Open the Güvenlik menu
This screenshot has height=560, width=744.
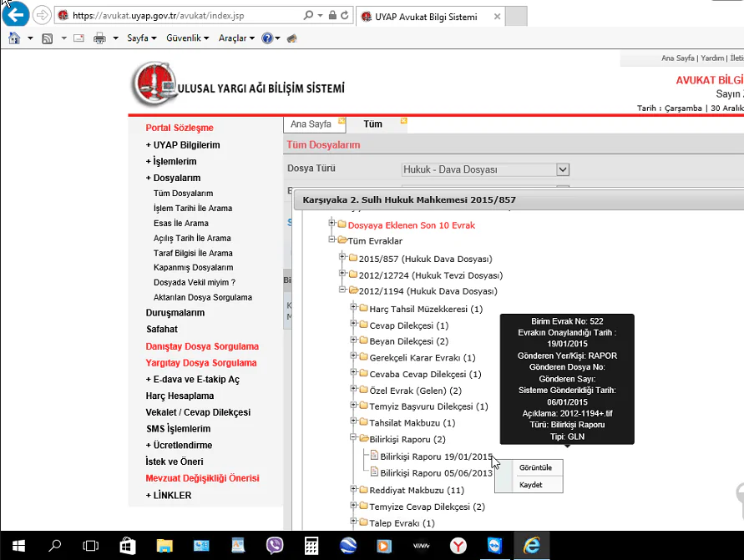[187, 38]
